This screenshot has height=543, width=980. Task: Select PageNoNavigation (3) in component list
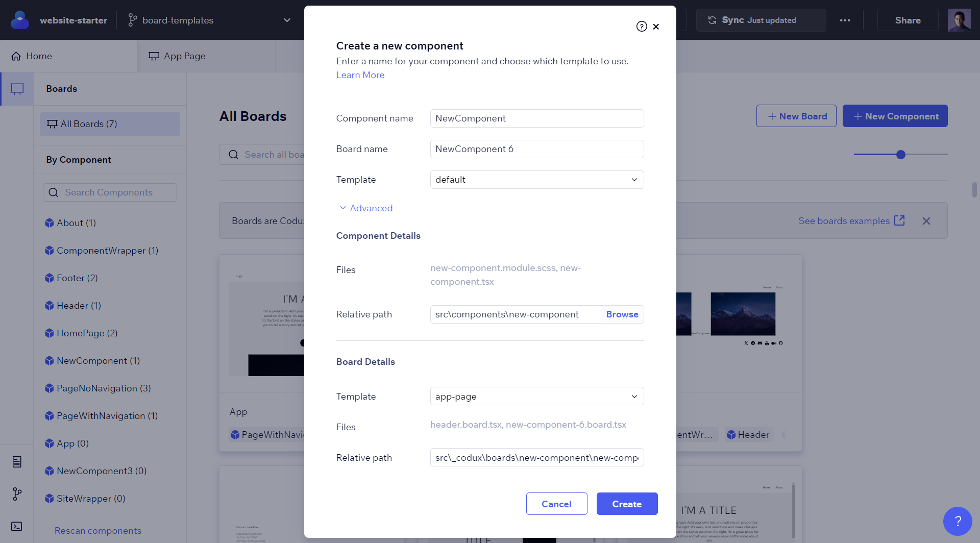click(104, 388)
